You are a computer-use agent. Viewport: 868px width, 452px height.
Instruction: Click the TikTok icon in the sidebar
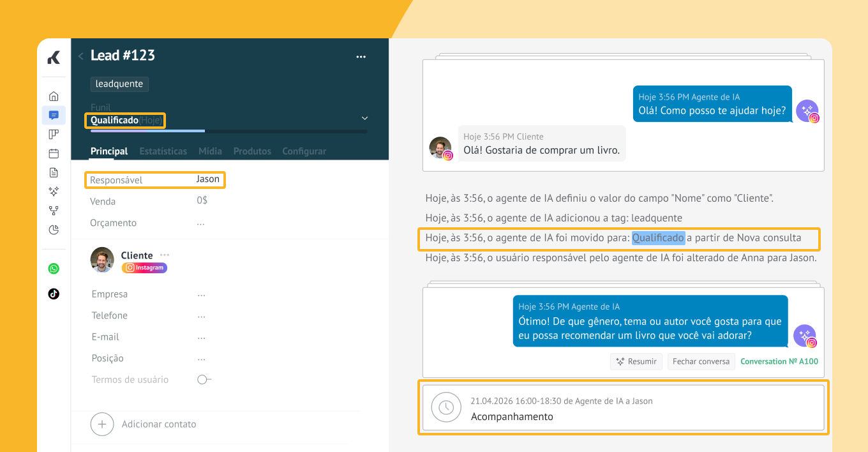pyautogui.click(x=54, y=294)
